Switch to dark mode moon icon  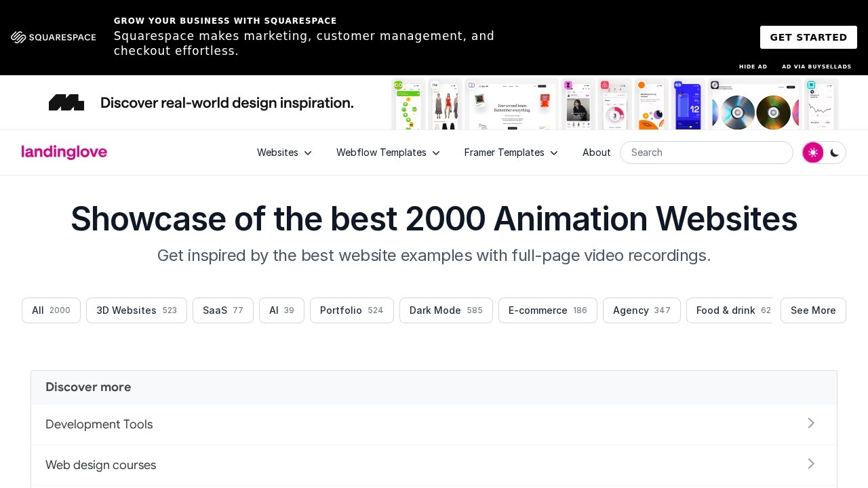coord(835,152)
